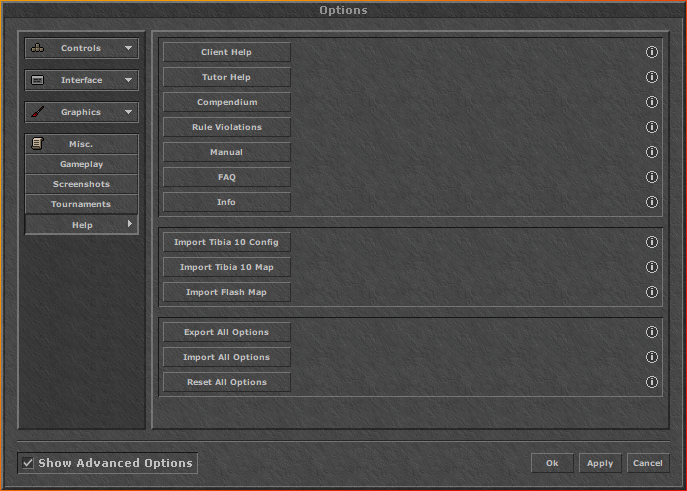Screen dimensions: 687x491
Task: Expand the Graphics section arrow
Action: click(128, 112)
